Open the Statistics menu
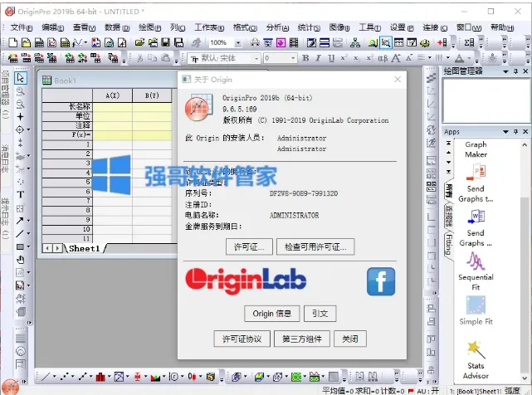 coord(309,27)
